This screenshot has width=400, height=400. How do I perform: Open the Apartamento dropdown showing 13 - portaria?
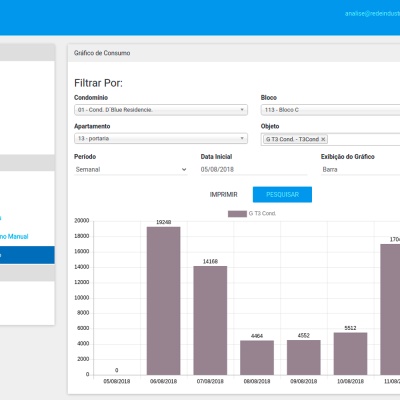point(161,138)
